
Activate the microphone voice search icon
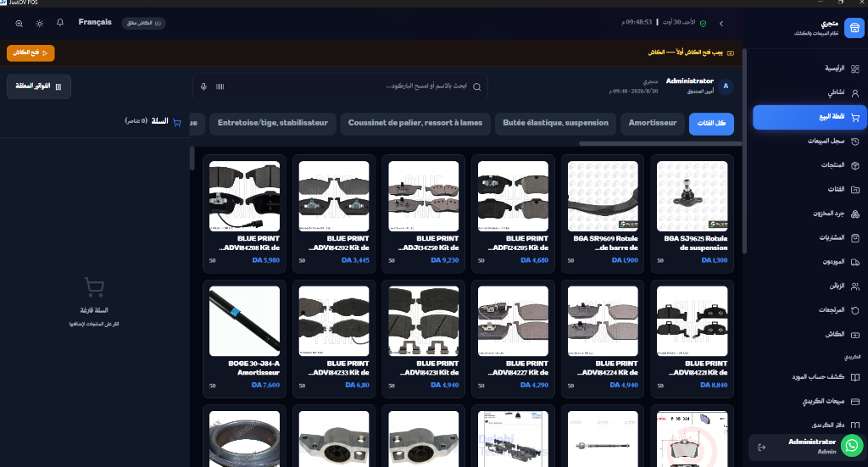coord(203,86)
